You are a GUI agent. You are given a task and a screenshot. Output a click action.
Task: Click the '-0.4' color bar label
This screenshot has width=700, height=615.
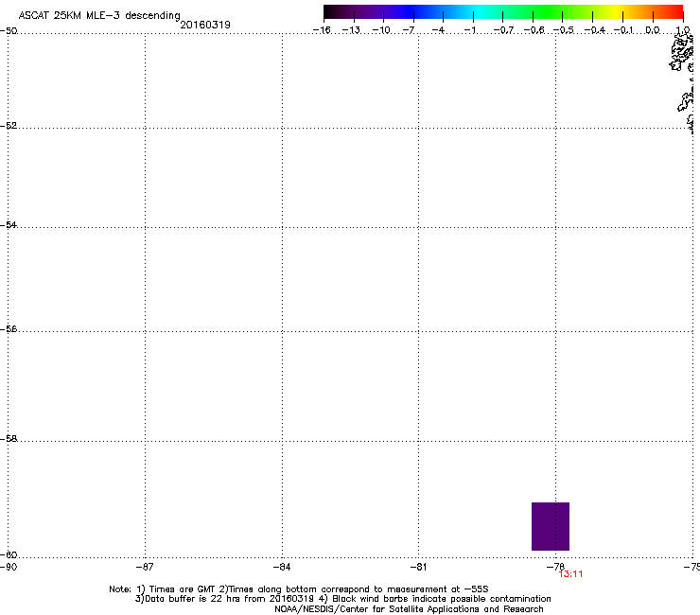click(x=595, y=30)
